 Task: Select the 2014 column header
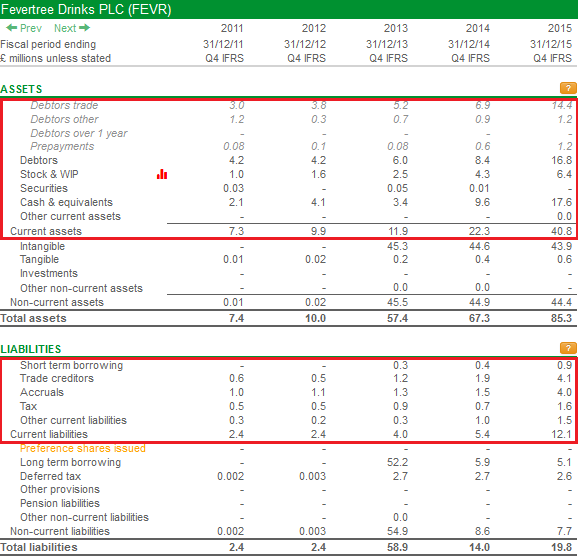tap(478, 28)
